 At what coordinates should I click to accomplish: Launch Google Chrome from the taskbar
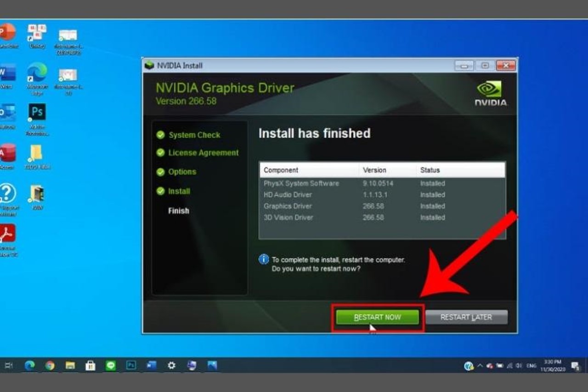50,366
